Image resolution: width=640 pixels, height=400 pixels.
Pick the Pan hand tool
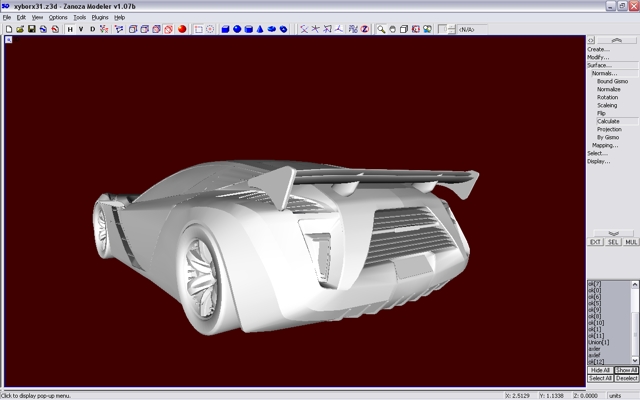[392, 29]
